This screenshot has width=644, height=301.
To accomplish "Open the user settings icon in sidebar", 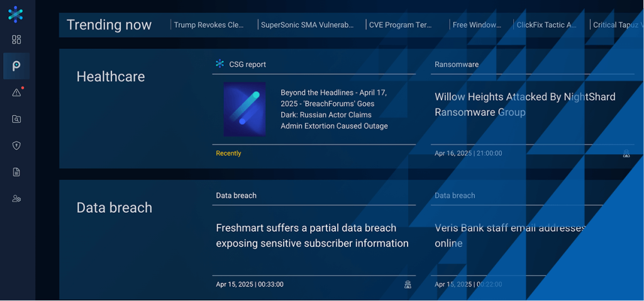I will [x=16, y=198].
